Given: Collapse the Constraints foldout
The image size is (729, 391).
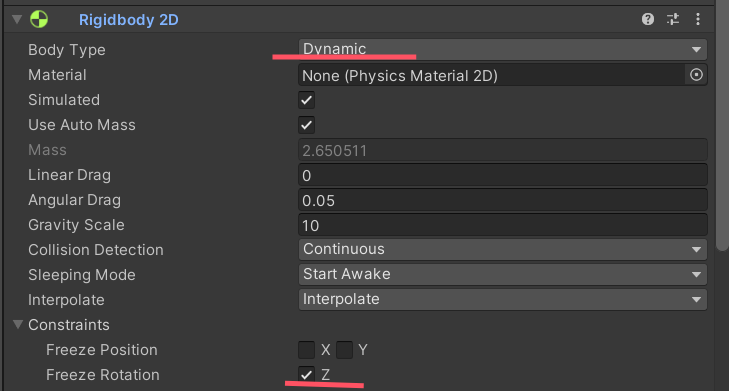Looking at the screenshot, I should pyautogui.click(x=18, y=325).
